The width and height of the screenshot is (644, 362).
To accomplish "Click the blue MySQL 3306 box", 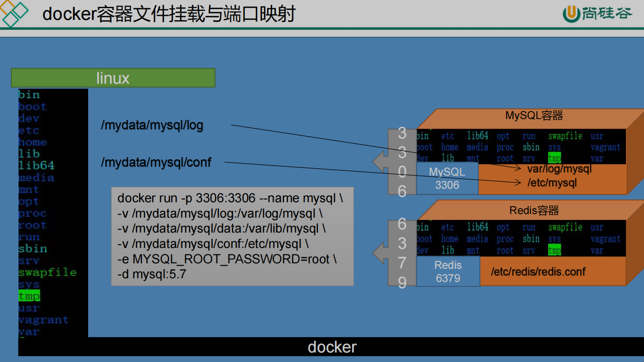I will tap(447, 178).
